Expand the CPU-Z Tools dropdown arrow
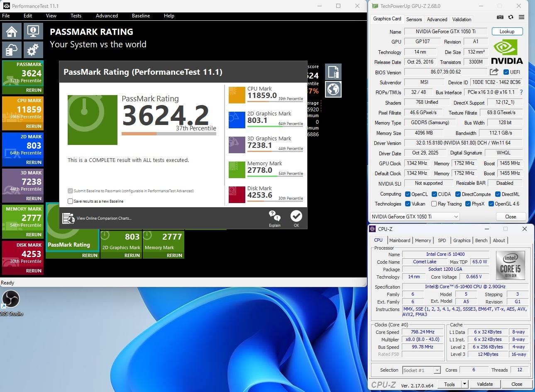535x392 pixels. 465,384
